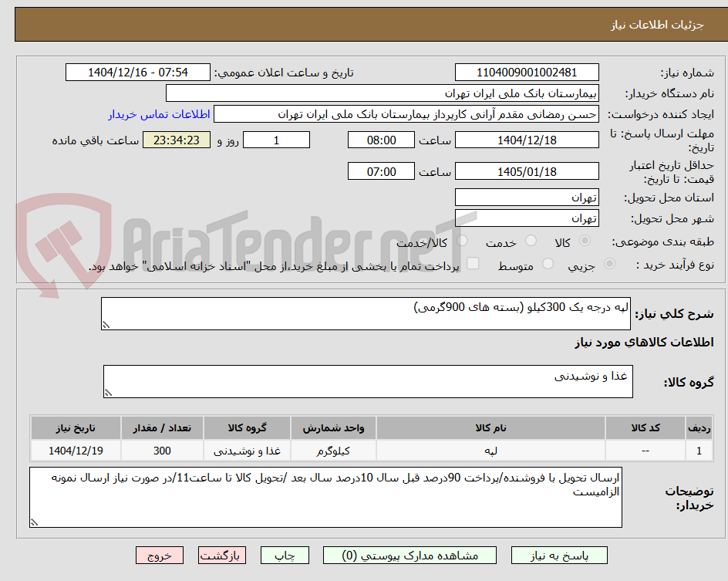Select the جزیی purchase type radio
Image resolution: width=728 pixels, height=581 pixels.
[609, 264]
